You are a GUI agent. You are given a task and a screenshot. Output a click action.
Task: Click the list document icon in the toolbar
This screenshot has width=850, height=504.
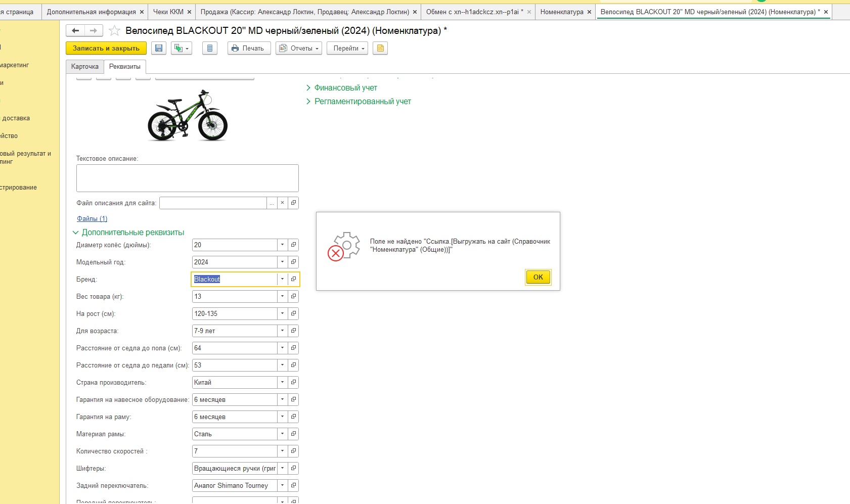pyautogui.click(x=209, y=49)
